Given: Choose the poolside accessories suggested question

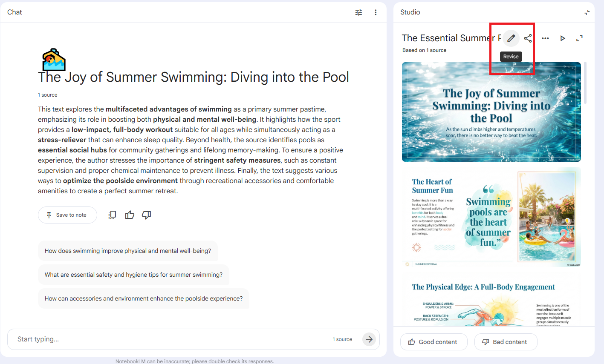Looking at the screenshot, I should pyautogui.click(x=144, y=298).
